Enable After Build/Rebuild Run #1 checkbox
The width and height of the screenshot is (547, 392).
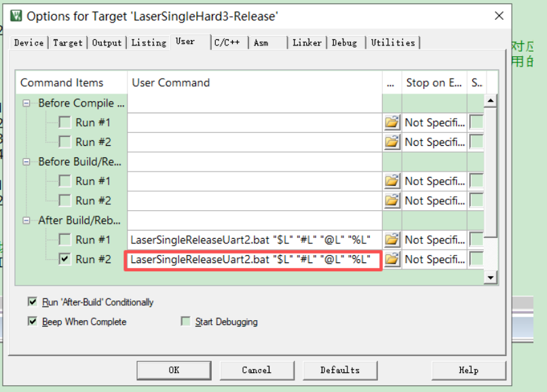(65, 239)
